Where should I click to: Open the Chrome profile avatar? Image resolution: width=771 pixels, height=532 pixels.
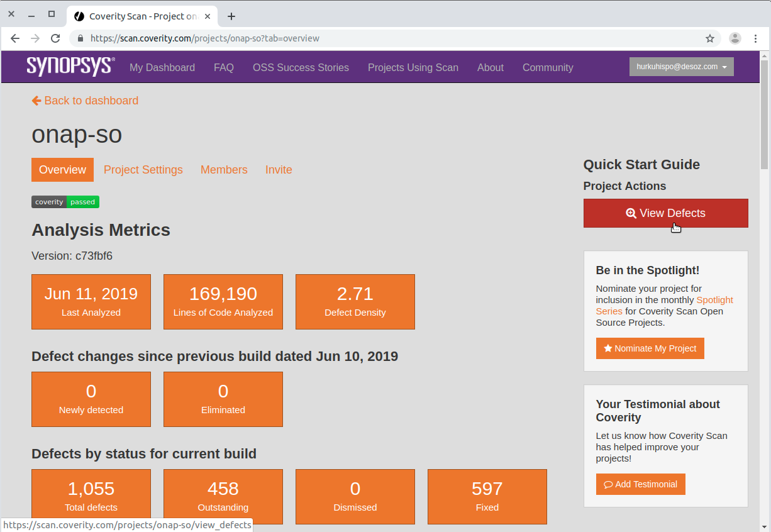tap(735, 38)
